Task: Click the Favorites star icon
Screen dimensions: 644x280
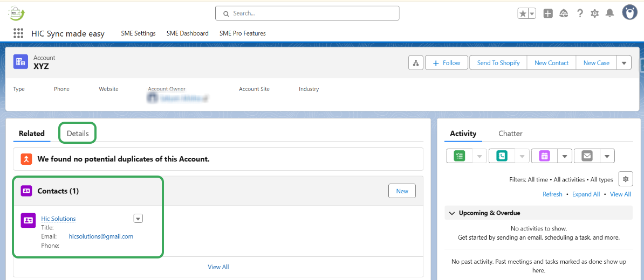Action: [x=523, y=13]
